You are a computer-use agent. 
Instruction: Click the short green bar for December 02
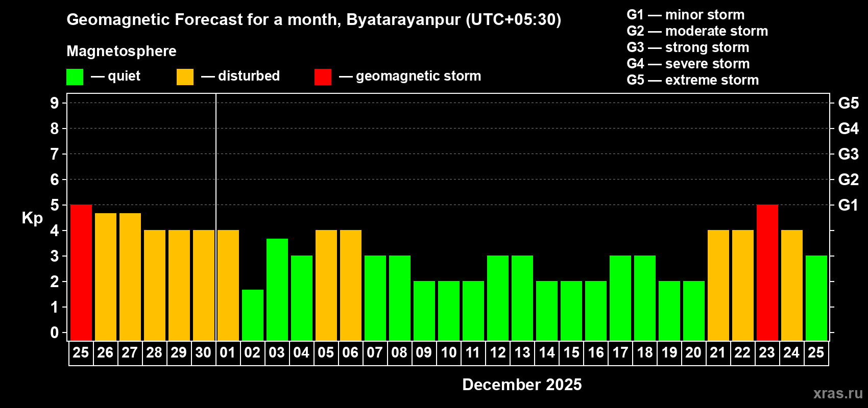[x=253, y=315]
